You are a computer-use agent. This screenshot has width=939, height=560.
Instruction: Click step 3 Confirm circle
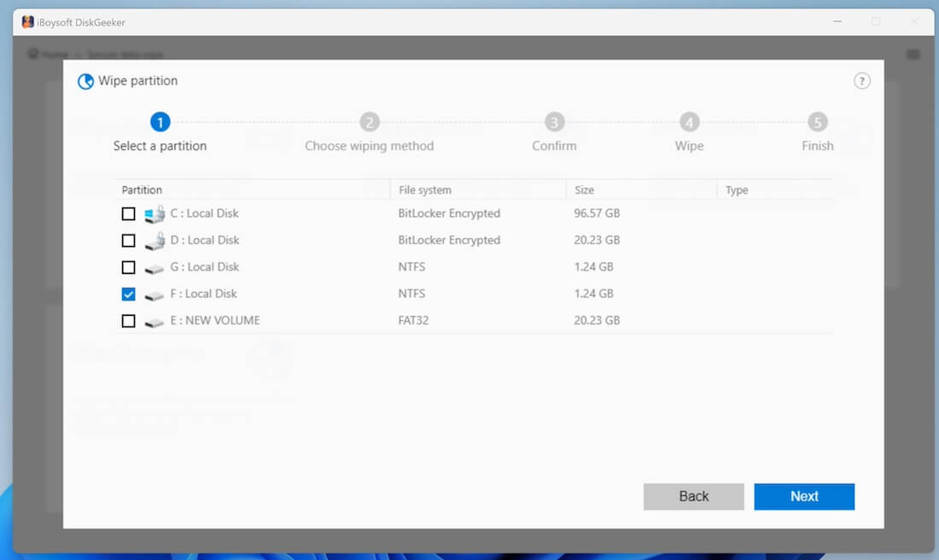coord(555,122)
